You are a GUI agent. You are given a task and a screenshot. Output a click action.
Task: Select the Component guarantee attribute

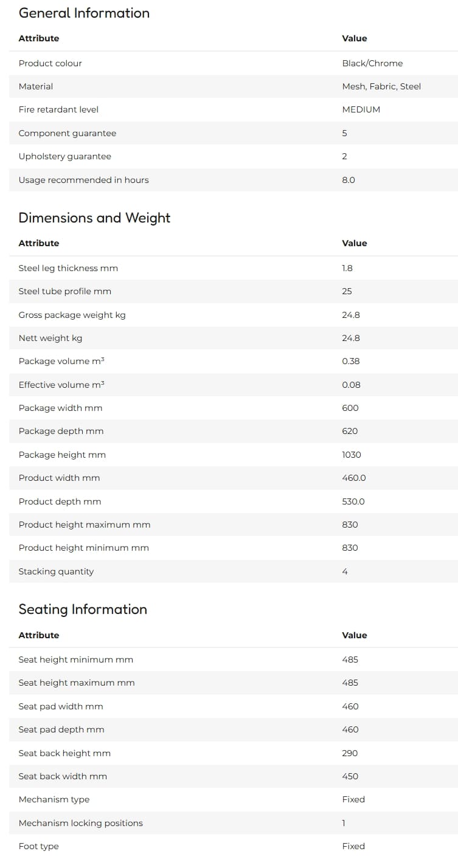point(68,133)
